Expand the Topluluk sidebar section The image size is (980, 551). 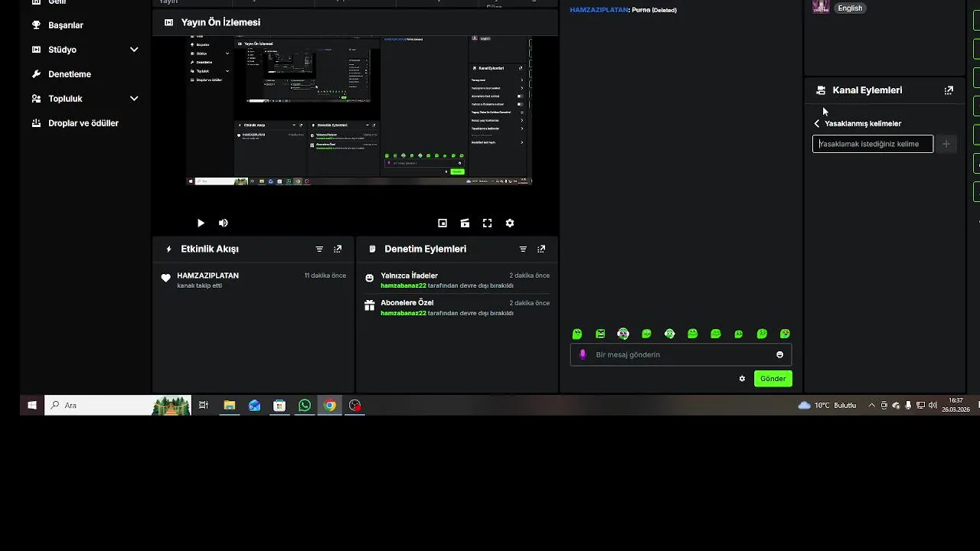[134, 99]
